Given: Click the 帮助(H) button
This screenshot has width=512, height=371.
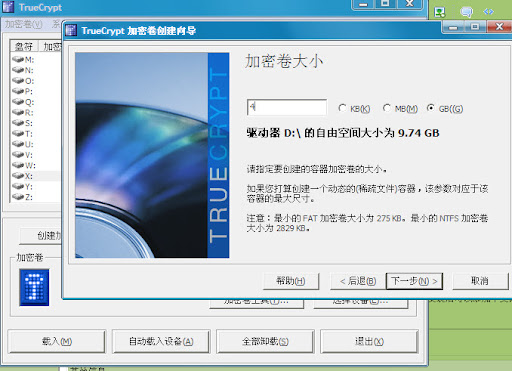Looking at the screenshot, I should 291,281.
